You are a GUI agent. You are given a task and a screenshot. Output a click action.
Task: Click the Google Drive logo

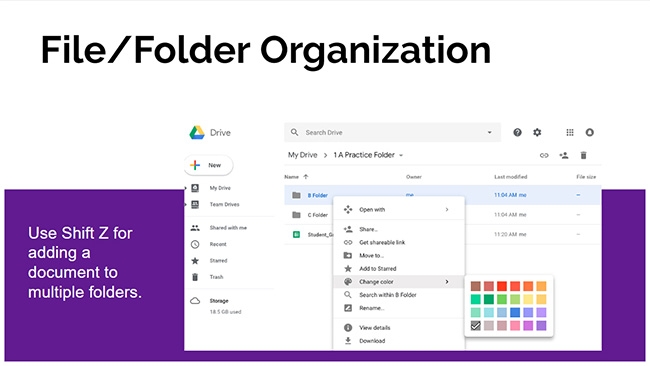pos(197,133)
